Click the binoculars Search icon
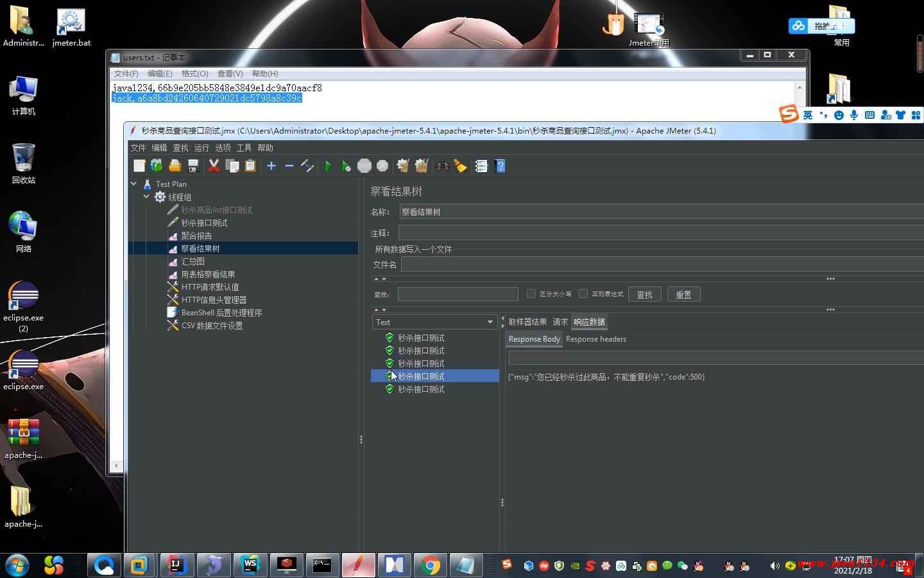 (443, 166)
